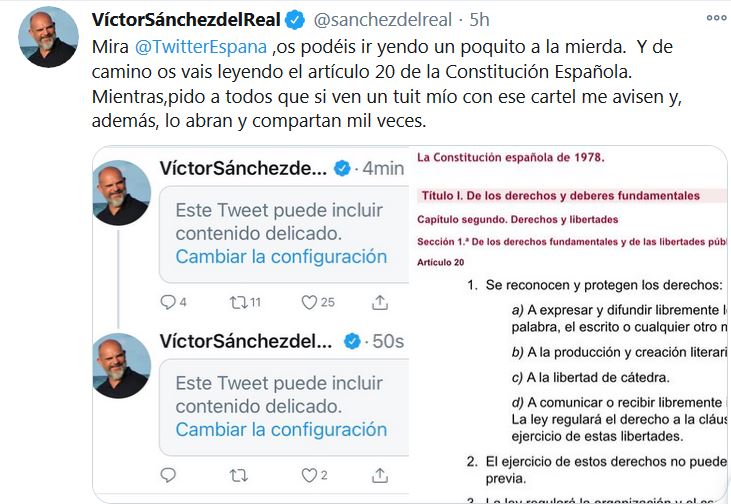The image size is (731, 504).
Task: Click avatar in the 4min embedded tweet
Action: pyautogui.click(x=122, y=194)
